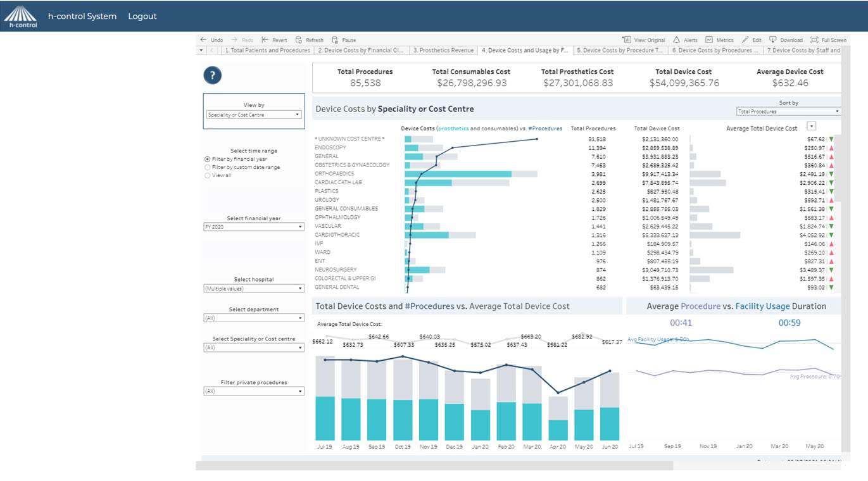Open the Metrics icon
This screenshot has height=481, width=868.
[x=709, y=40]
